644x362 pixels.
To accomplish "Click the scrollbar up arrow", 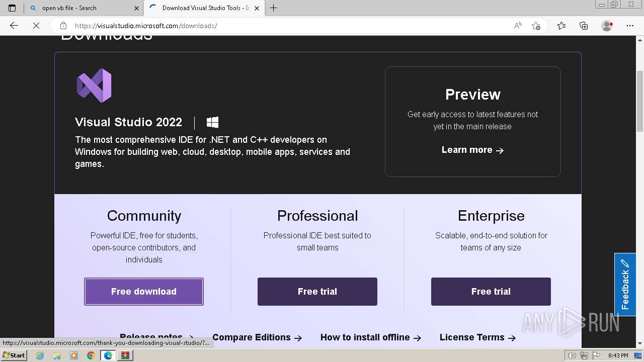I will (x=640, y=40).
